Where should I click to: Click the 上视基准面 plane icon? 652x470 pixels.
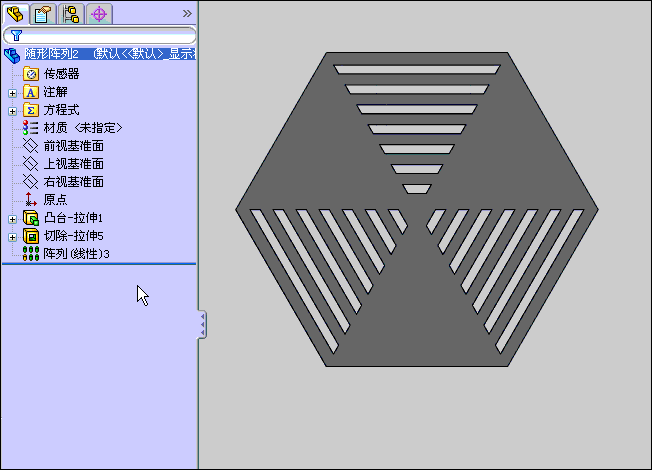30,163
